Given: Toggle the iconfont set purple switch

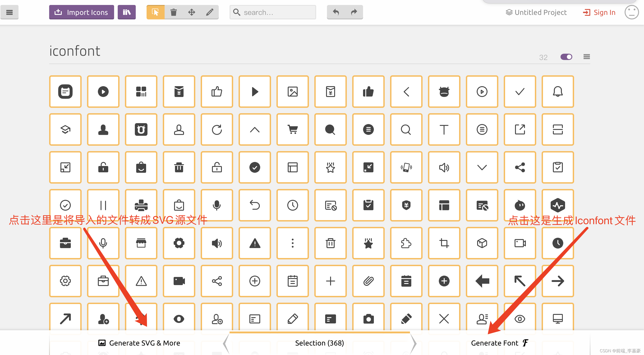Looking at the screenshot, I should tap(566, 57).
